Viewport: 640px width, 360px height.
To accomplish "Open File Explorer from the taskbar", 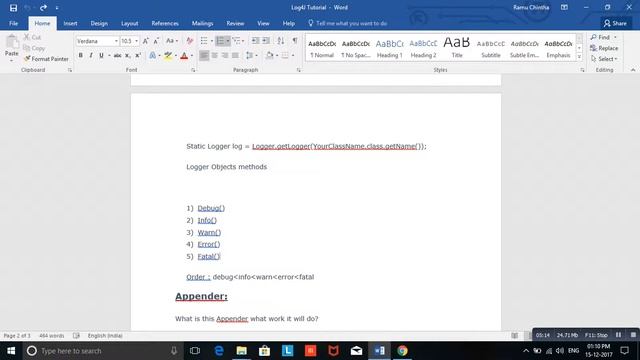I will (242, 351).
